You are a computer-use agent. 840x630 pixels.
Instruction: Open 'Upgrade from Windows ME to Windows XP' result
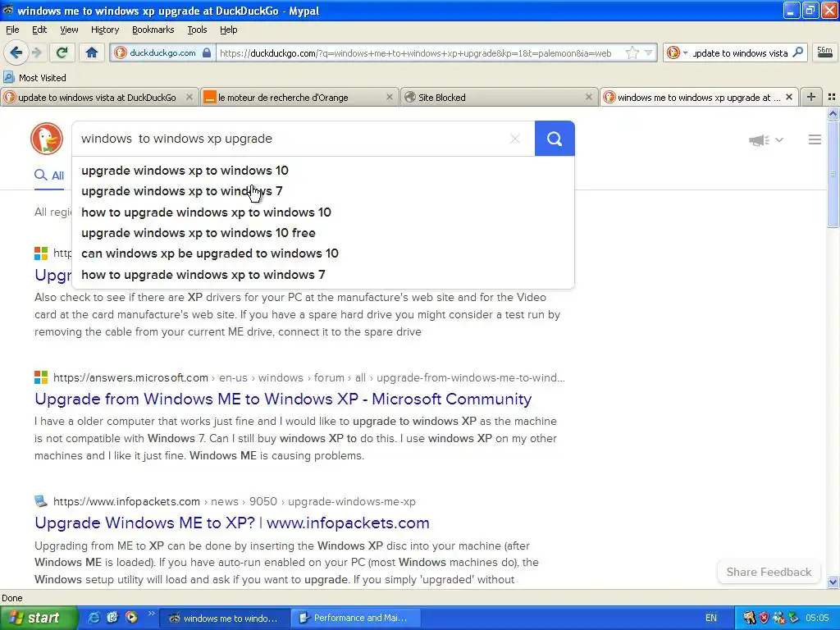283,399
